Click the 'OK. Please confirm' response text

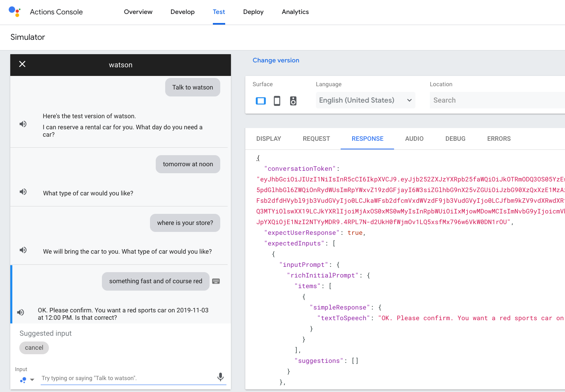click(x=123, y=314)
